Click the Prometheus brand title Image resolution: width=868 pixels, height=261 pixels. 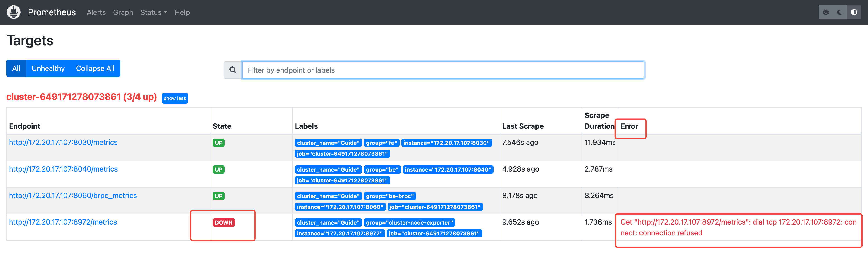(x=52, y=12)
